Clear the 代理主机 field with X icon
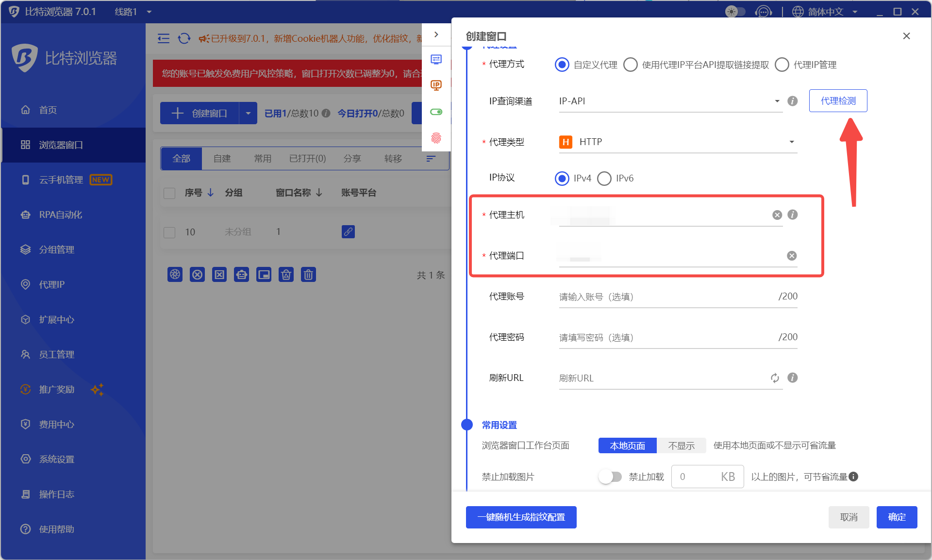Image resolution: width=932 pixels, height=560 pixels. tap(777, 215)
